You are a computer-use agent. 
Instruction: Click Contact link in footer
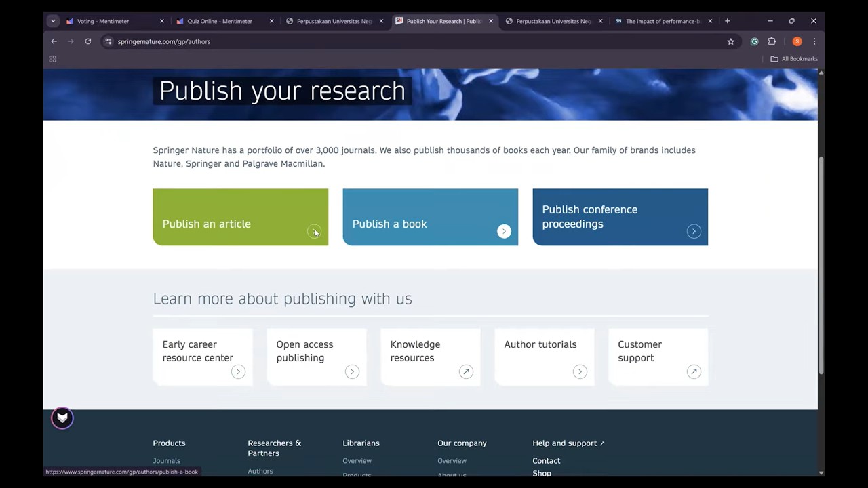click(547, 461)
